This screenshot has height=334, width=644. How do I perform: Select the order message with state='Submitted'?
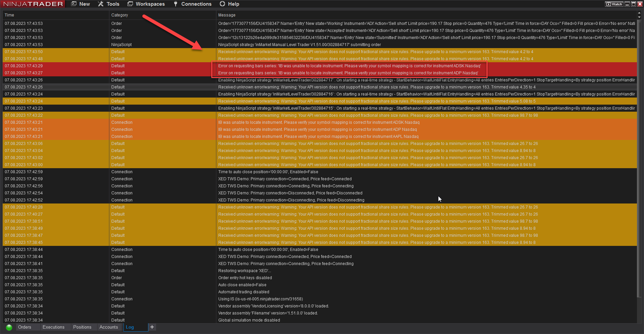coord(427,38)
